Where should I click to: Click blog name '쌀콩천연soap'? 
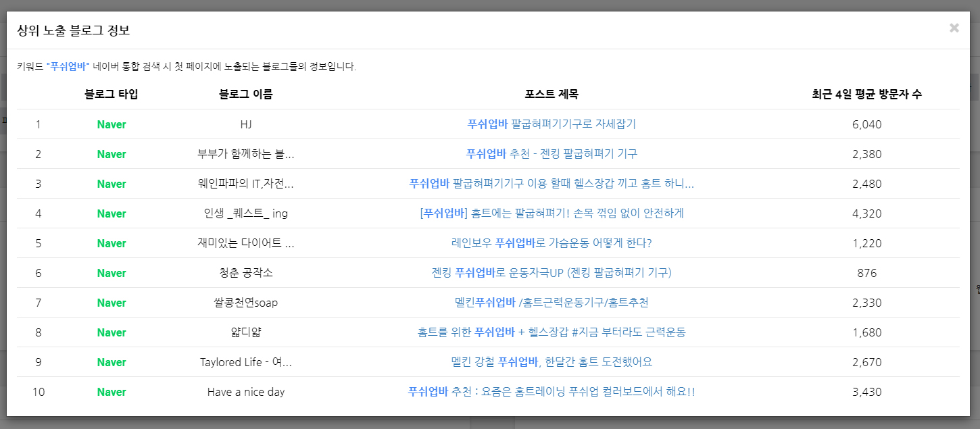[246, 303]
